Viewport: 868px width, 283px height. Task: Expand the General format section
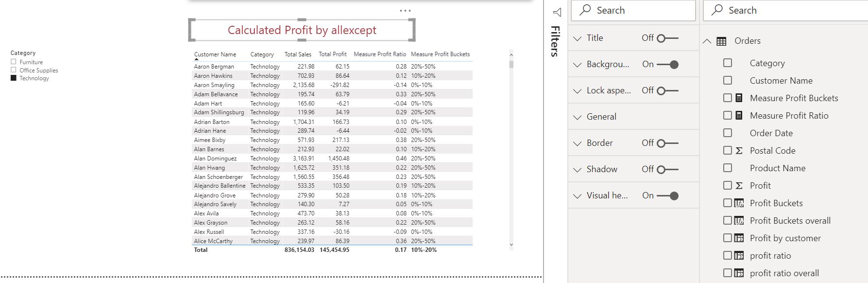click(x=578, y=117)
